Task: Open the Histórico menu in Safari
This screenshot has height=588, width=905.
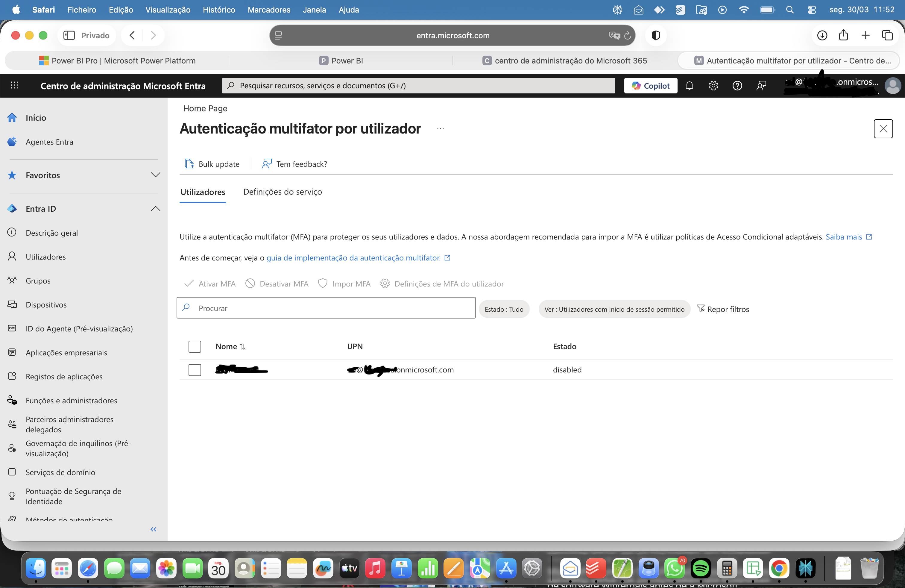Action: coord(219,10)
